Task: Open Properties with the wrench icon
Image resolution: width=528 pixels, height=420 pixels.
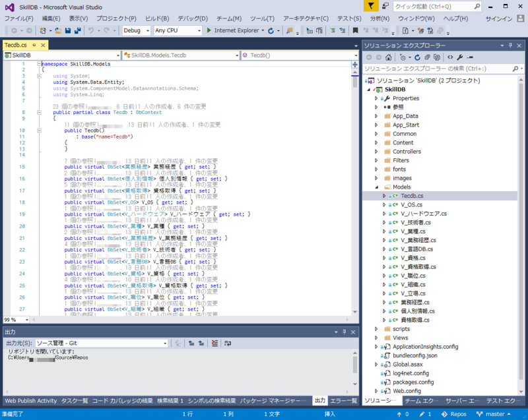Action: point(460,57)
